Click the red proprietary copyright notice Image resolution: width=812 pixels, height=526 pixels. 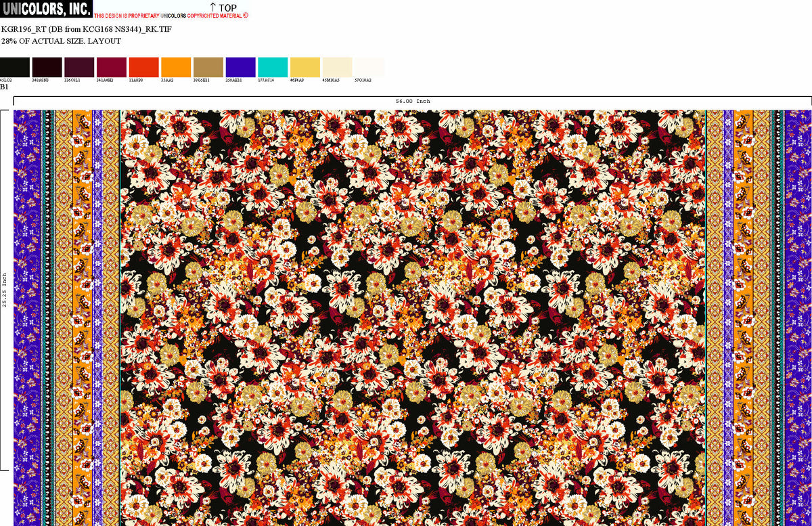(171, 16)
